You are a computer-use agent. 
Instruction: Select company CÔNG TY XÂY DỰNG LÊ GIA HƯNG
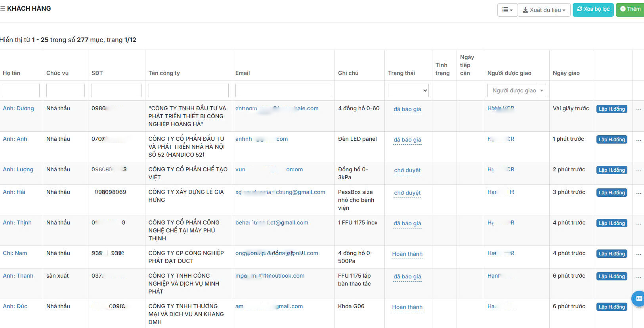pyautogui.click(x=186, y=196)
